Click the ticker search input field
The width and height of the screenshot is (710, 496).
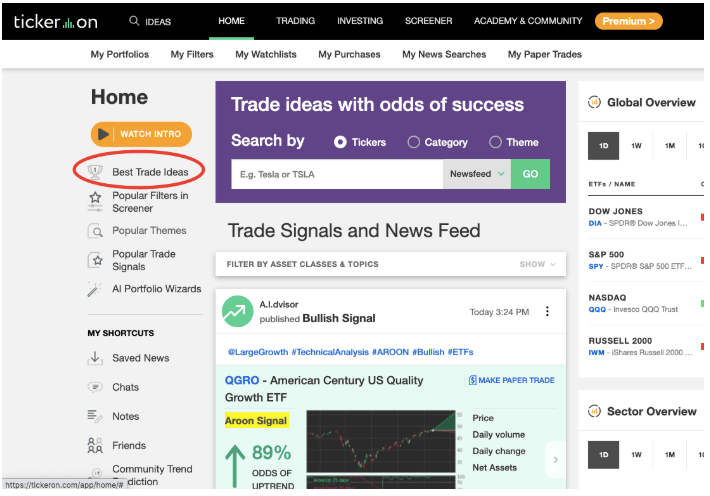(337, 174)
